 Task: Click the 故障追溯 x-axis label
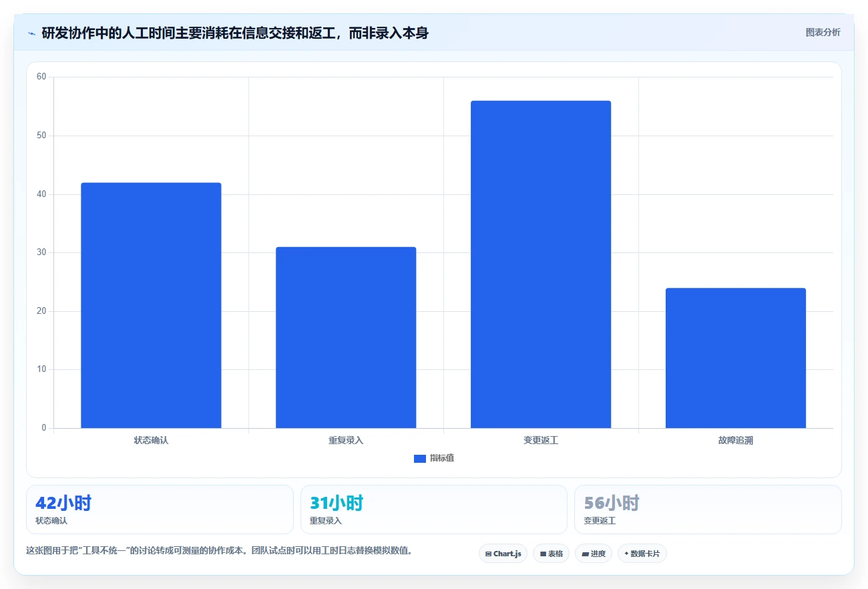click(736, 440)
